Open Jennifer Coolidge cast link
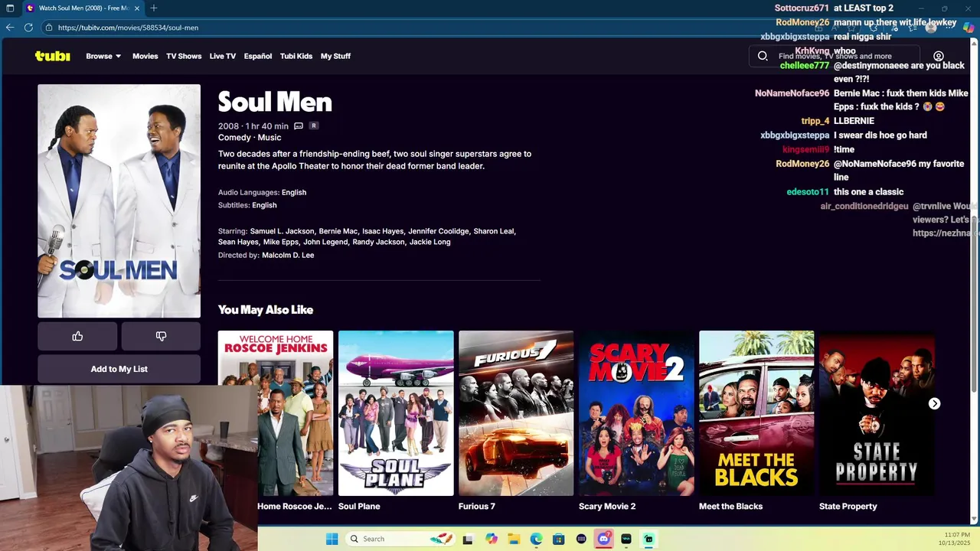Screen dimensions: 980x551 pos(439,231)
